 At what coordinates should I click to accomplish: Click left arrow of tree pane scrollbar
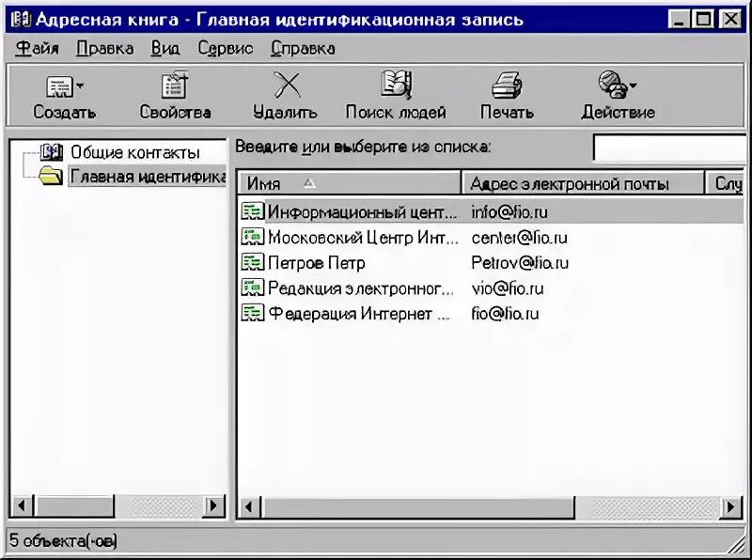tap(22, 506)
